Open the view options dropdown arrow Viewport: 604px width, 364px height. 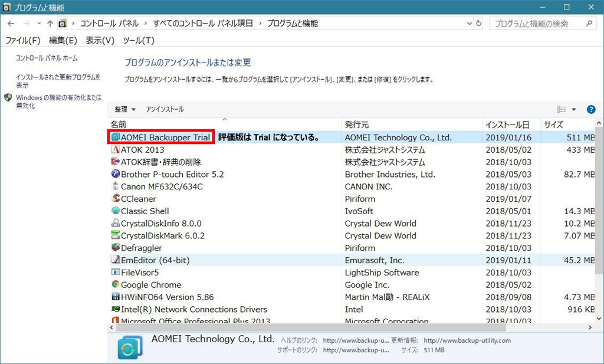(x=573, y=109)
